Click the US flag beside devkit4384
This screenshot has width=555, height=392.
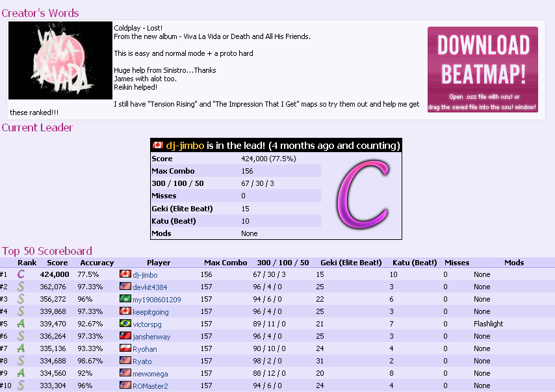coord(125,286)
